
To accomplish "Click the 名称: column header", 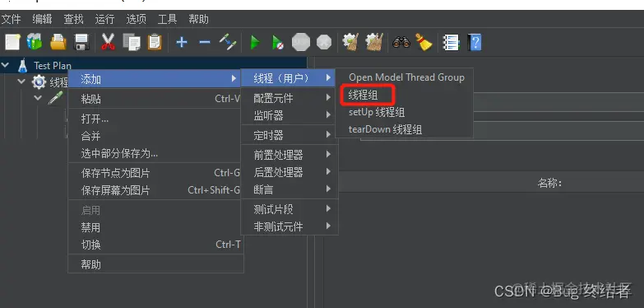I will [549, 183].
